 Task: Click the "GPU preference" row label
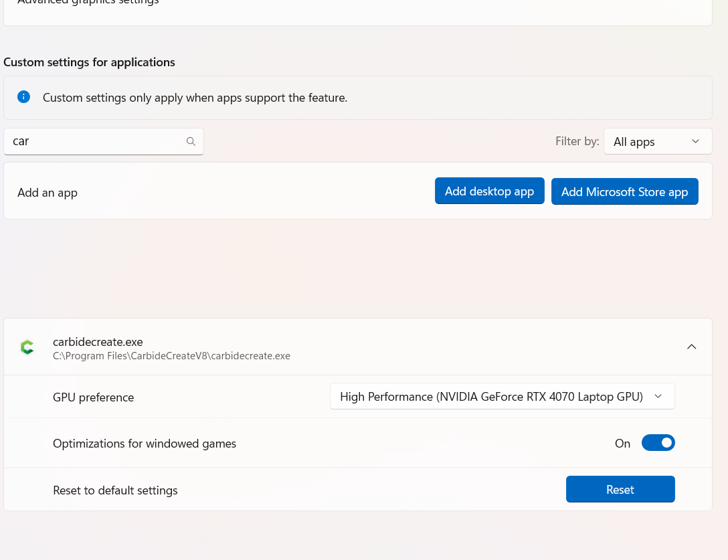(x=93, y=397)
